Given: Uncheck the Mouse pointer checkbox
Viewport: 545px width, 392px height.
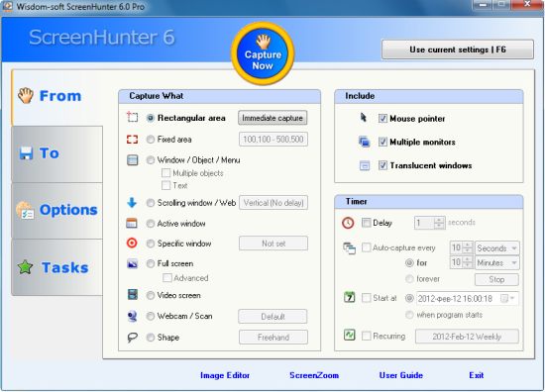Looking at the screenshot, I should (x=382, y=119).
